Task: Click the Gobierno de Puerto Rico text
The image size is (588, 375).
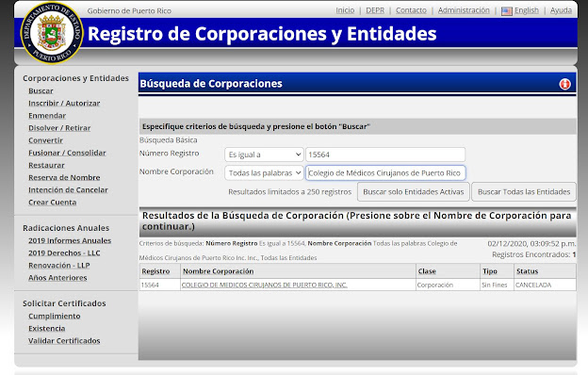Action: pos(129,11)
